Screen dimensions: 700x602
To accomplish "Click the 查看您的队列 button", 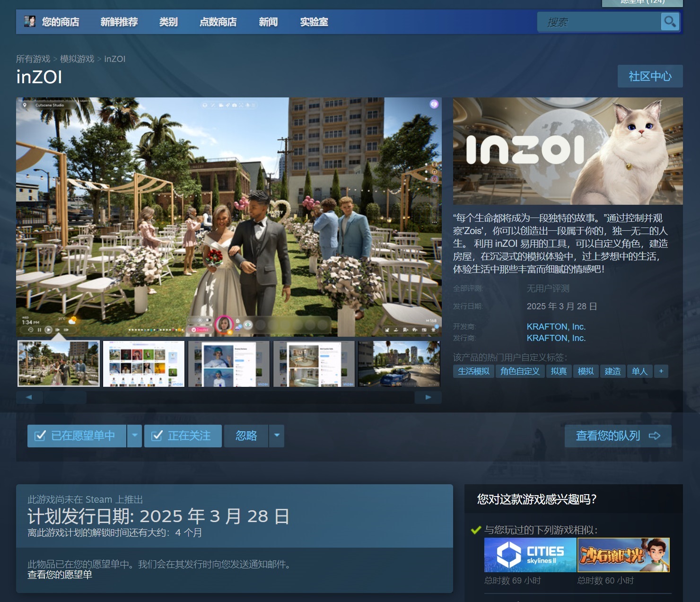I will (x=618, y=436).
